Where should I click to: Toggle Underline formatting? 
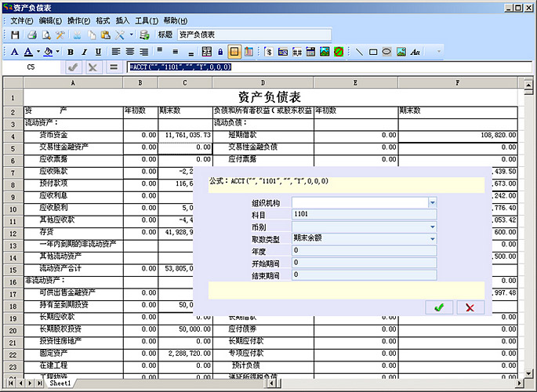[x=98, y=52]
